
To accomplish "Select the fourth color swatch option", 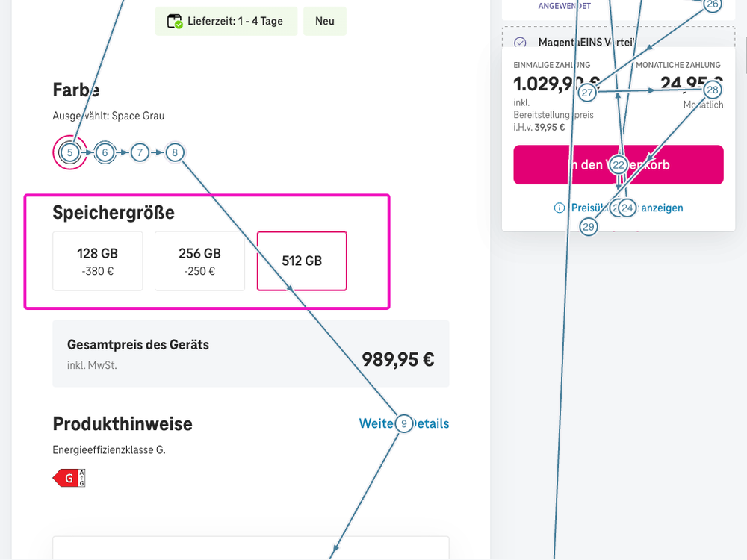I will [x=174, y=152].
